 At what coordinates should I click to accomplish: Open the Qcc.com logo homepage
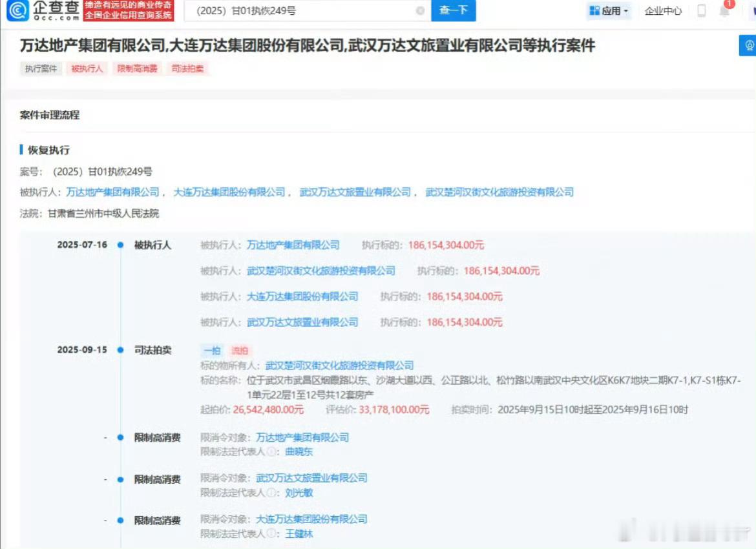pos(43,10)
